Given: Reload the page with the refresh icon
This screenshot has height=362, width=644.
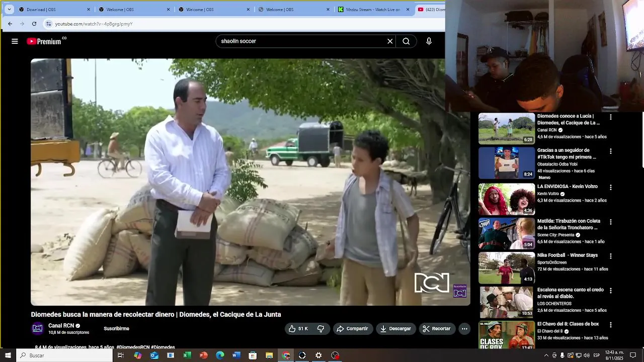Looking at the screenshot, I should click(x=34, y=24).
